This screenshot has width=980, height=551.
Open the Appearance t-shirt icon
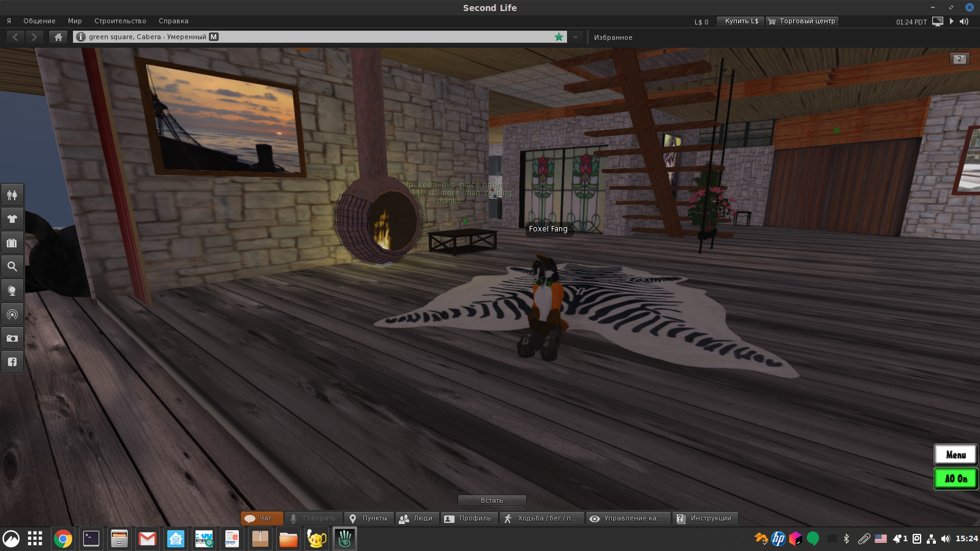(12, 219)
